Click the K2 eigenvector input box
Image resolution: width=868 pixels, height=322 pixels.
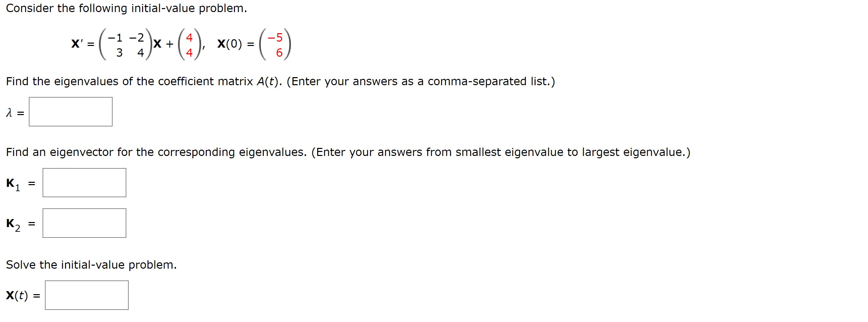coord(84,223)
